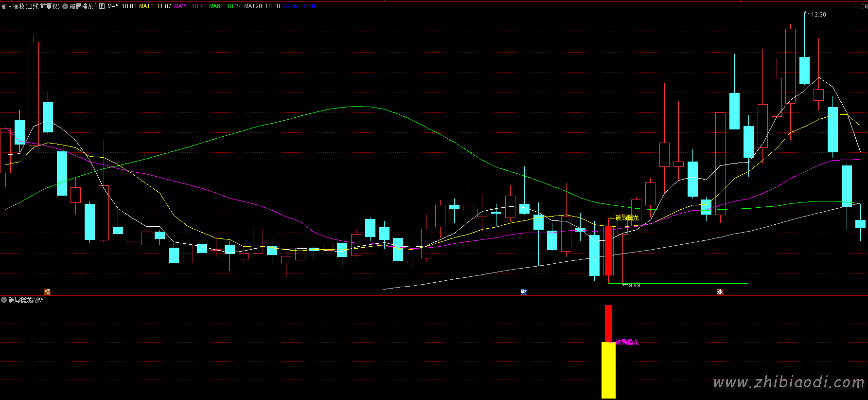Click the 丽人丽妆 daily chart title
Screen dimensions: 868x400
(x=30, y=6)
